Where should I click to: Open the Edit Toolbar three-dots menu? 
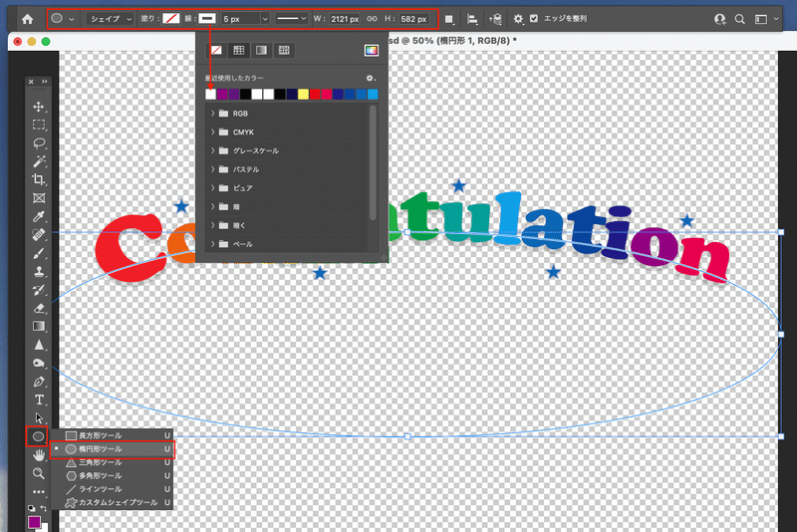pyautogui.click(x=39, y=492)
